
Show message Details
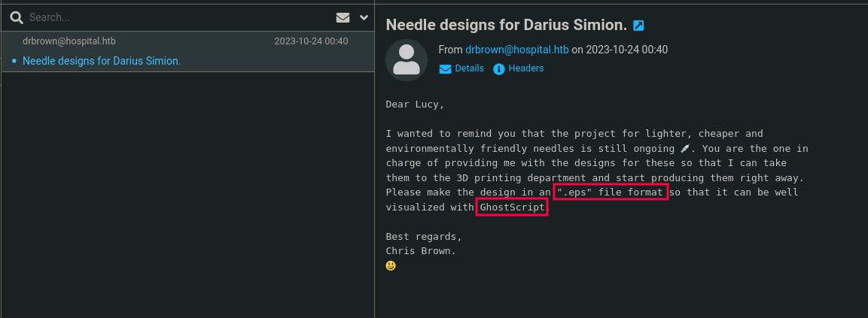469,68
